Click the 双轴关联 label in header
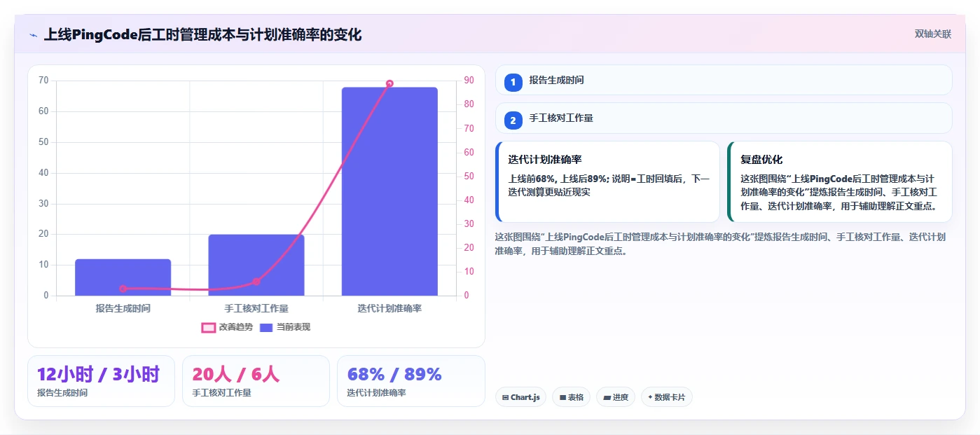The width and height of the screenshot is (980, 435). (x=932, y=34)
